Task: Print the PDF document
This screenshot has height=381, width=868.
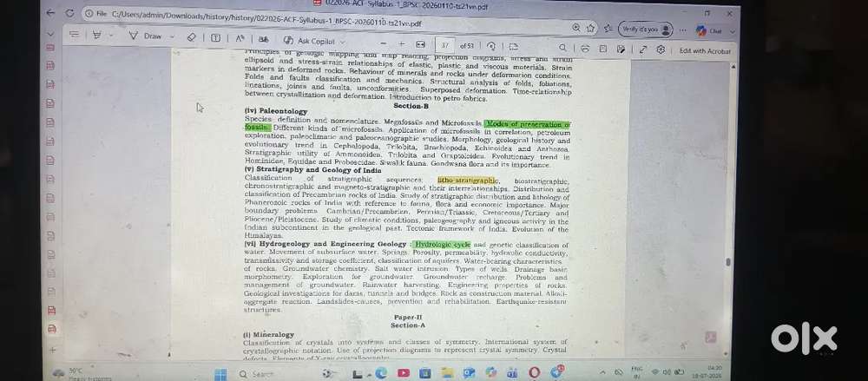Action: (585, 49)
